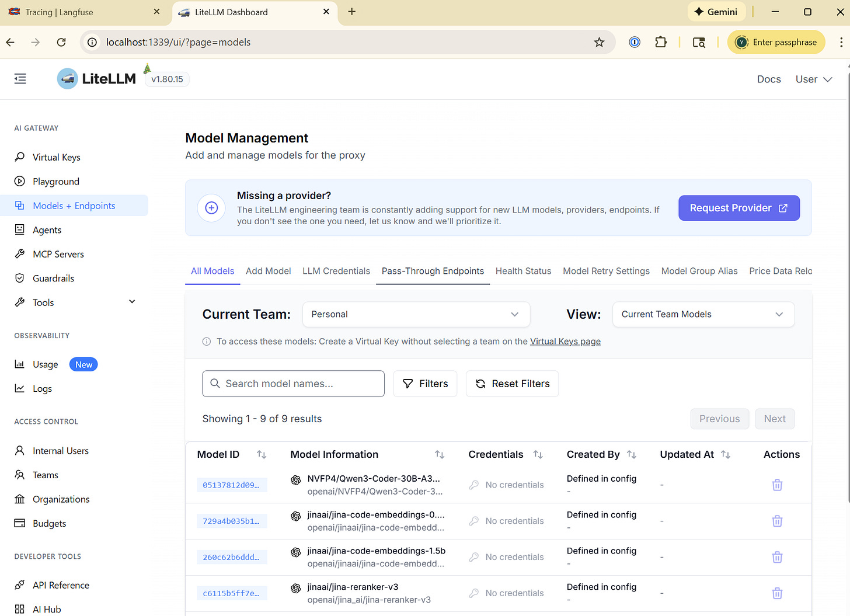The width and height of the screenshot is (850, 616).
Task: Open Chrome's three-dot menu
Action: click(x=841, y=42)
